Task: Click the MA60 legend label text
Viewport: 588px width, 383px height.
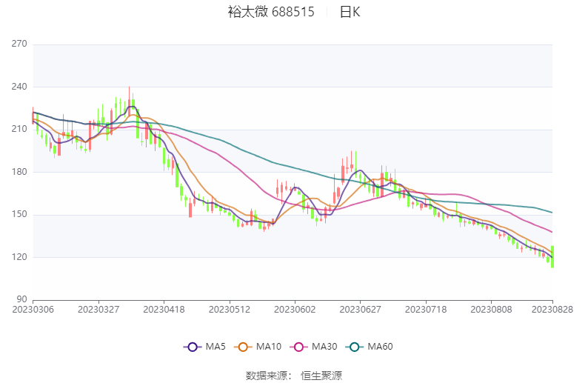Action: click(380, 347)
